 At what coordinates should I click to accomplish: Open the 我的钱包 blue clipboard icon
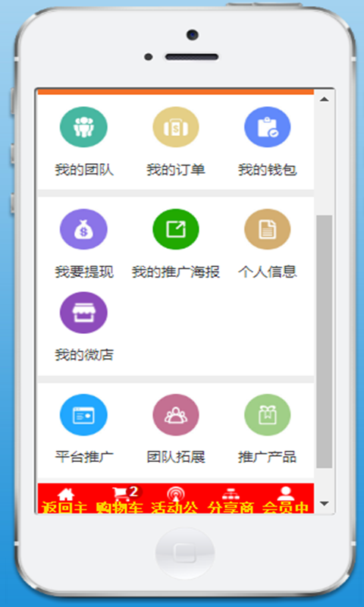[x=267, y=127]
